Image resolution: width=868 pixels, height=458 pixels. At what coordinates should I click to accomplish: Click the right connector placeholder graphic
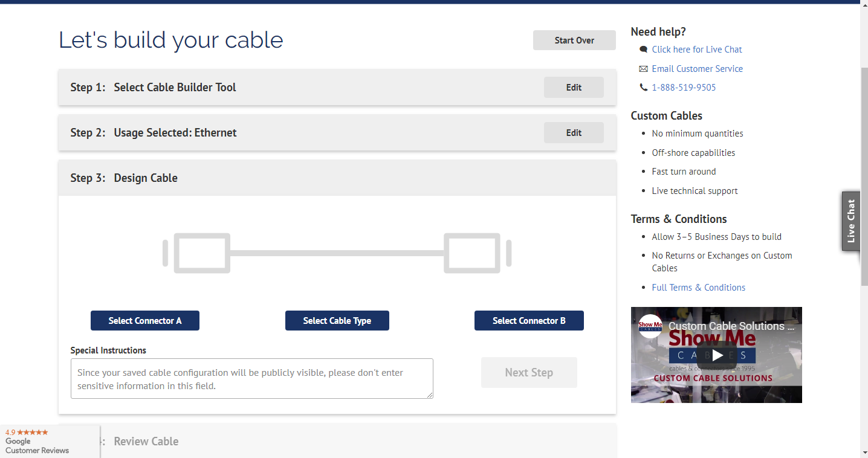[x=478, y=253]
